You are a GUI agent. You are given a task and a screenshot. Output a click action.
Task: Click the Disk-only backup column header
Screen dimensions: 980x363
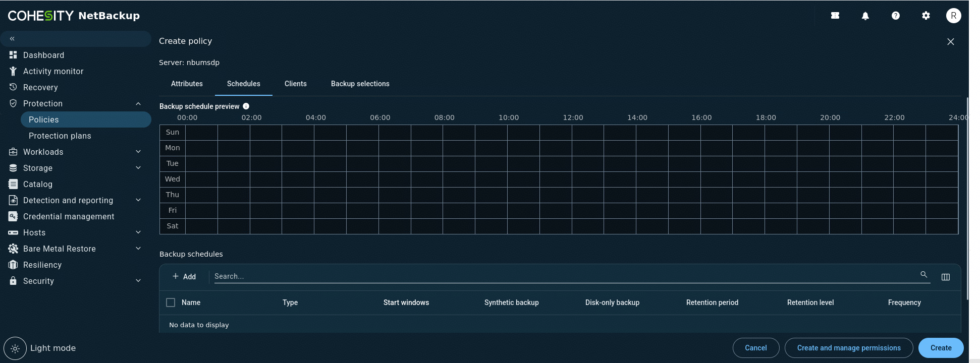click(612, 302)
